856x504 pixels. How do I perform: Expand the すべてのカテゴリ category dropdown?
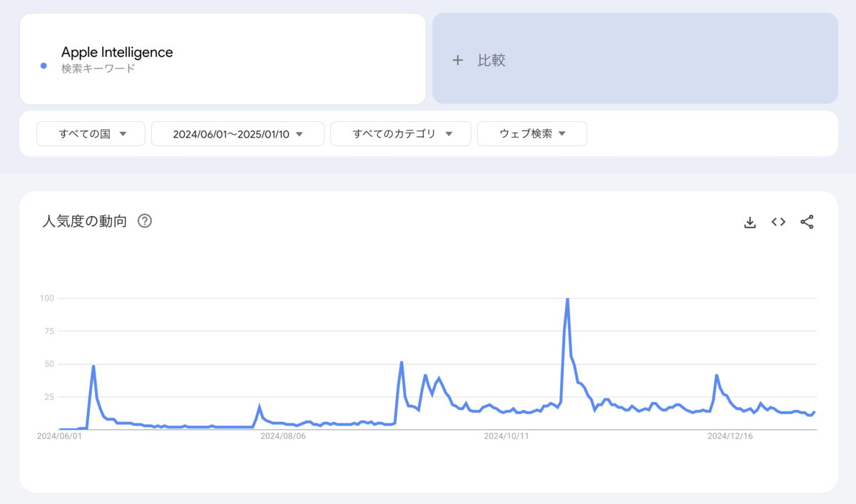pyautogui.click(x=400, y=134)
